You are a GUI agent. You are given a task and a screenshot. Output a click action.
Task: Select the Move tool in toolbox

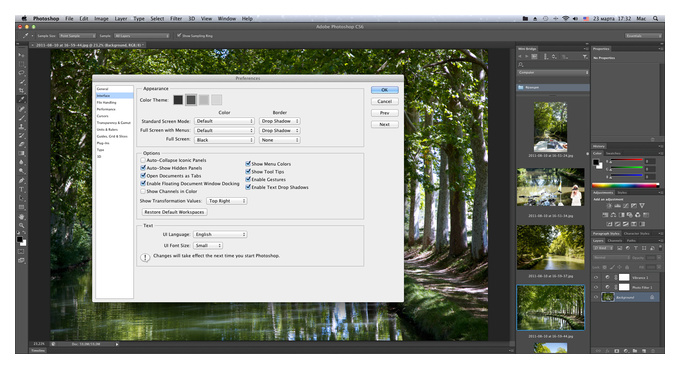tap(21, 55)
